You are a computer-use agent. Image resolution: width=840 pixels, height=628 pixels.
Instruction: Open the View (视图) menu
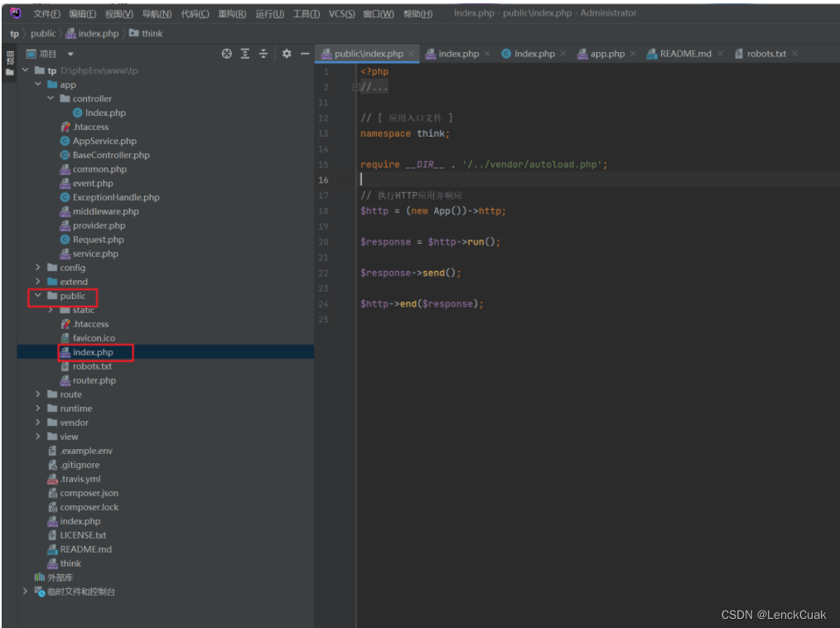coord(119,13)
